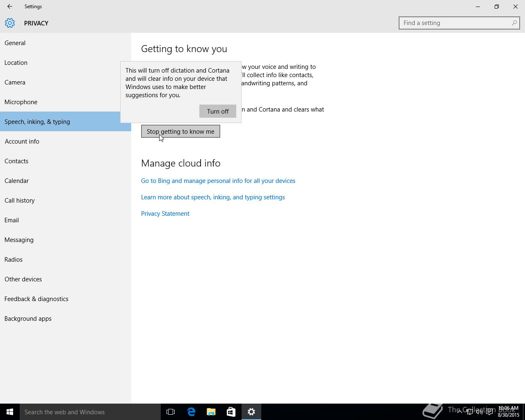Click the Manage cloud info heading
525x420 pixels.
(181, 163)
